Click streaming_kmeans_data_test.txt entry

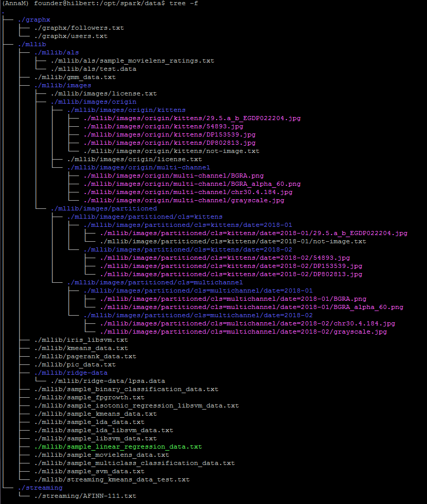coord(112,480)
